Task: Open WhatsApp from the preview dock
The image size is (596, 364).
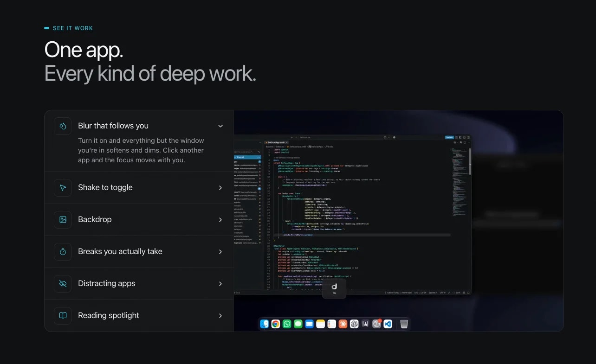Action: click(x=287, y=324)
